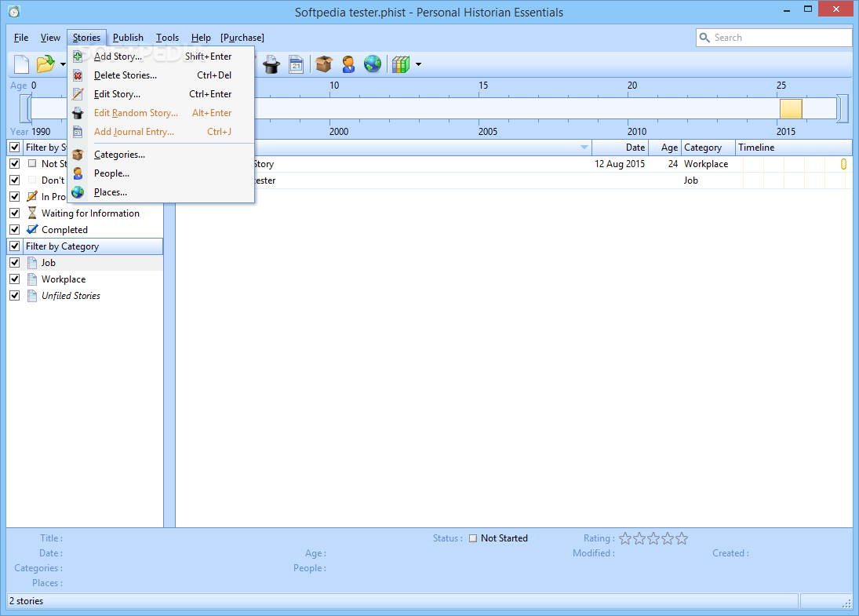Viewport: 859px width, 616px height.
Task: Toggle the Not Started filter checkbox
Action: [15, 163]
